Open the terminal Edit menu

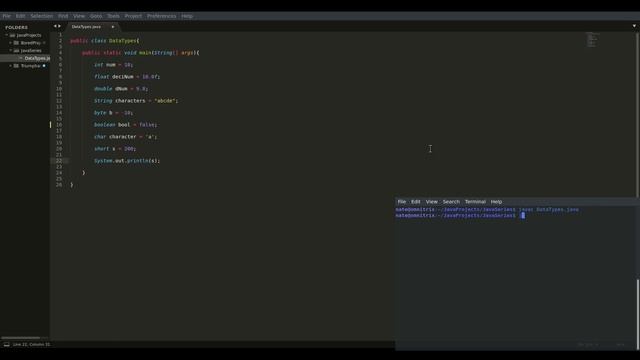pyautogui.click(x=416, y=202)
